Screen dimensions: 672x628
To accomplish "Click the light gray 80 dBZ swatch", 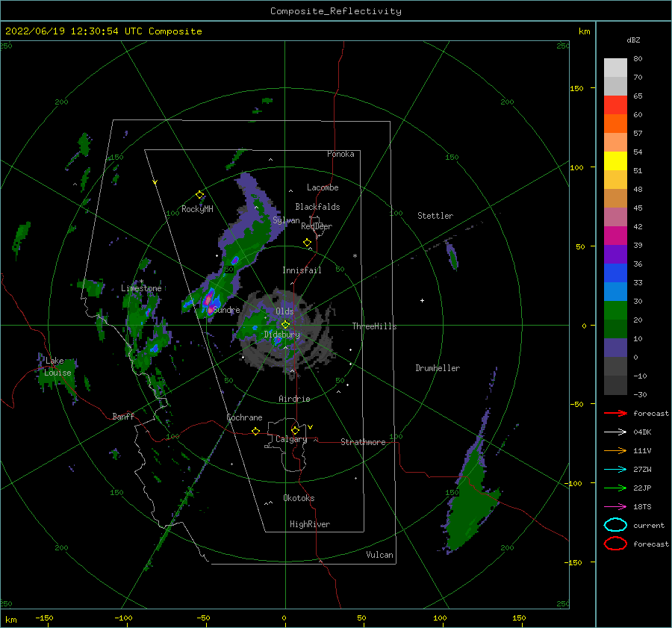I will (615, 68).
